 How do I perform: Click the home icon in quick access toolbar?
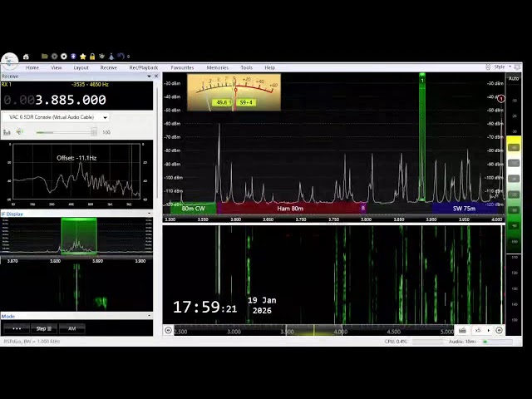tap(26, 57)
